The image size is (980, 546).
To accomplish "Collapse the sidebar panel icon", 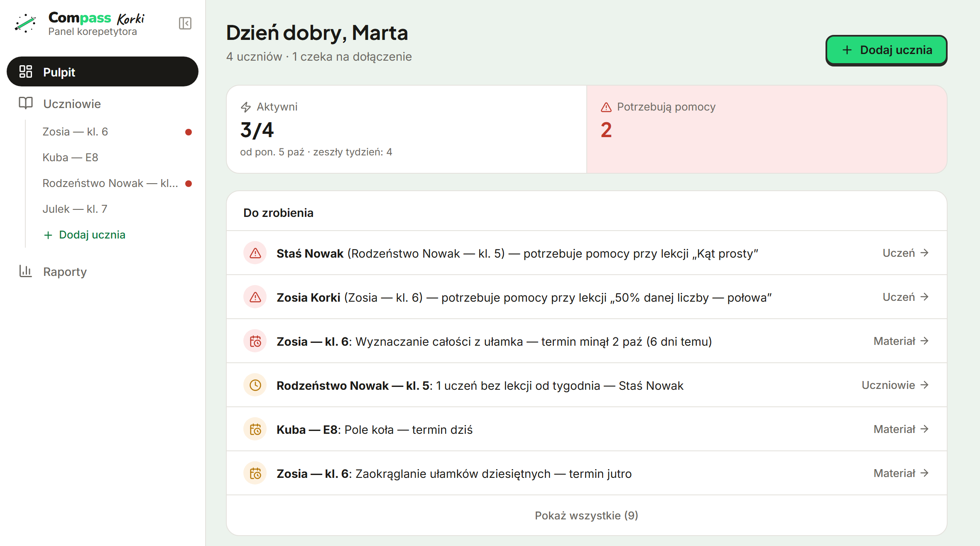I will point(185,23).
